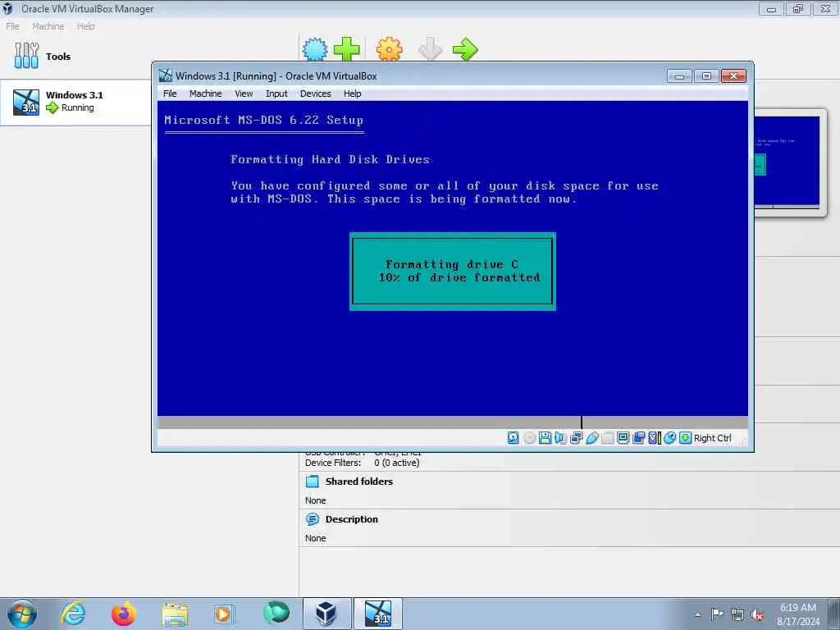Click the 'Running' status under Windows 3.1
Screen dimensions: 840x630
(77, 107)
